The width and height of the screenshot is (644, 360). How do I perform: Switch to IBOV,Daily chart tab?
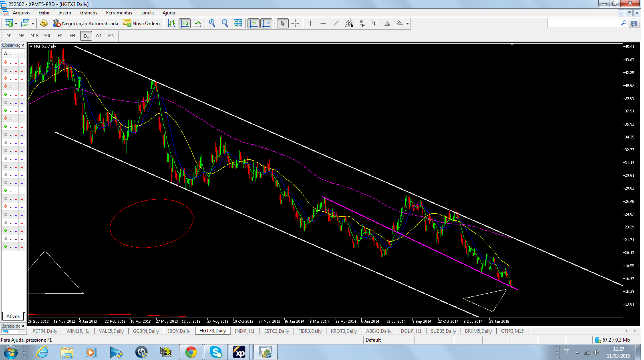click(179, 331)
